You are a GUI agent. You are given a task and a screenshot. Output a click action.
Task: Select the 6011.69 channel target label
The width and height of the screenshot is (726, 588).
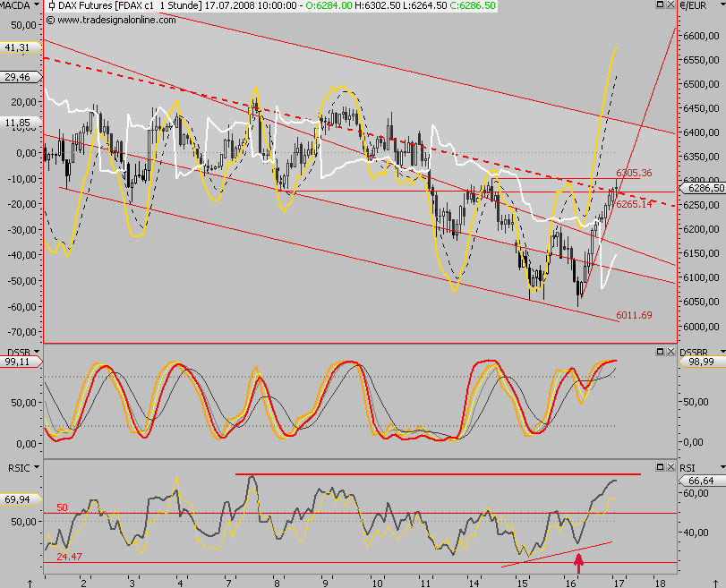[x=634, y=315]
